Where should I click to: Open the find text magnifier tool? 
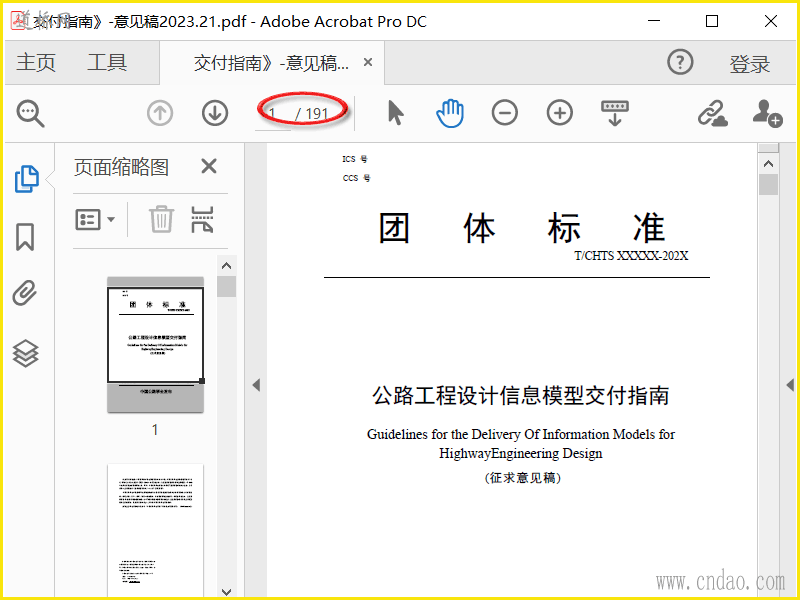click(x=31, y=113)
